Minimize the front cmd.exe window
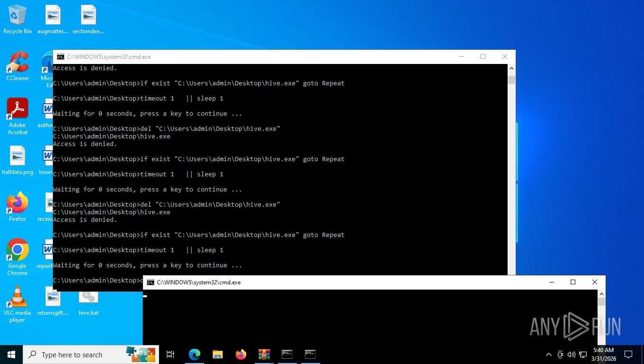Viewport: 644px width, 364px height. (x=551, y=282)
